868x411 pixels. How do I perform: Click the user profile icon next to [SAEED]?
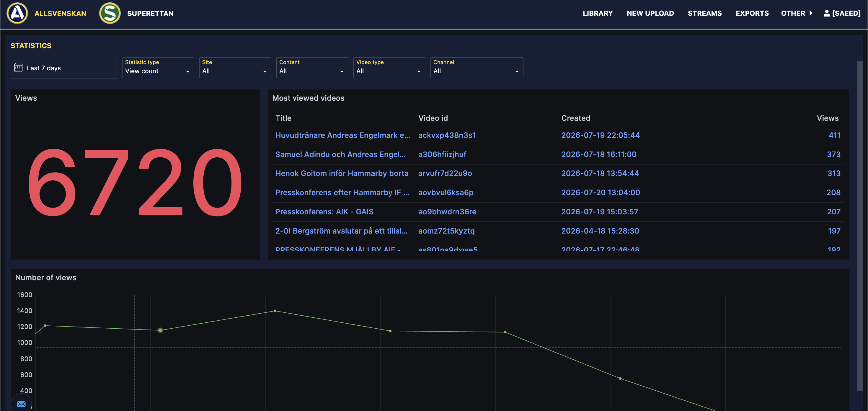click(827, 13)
